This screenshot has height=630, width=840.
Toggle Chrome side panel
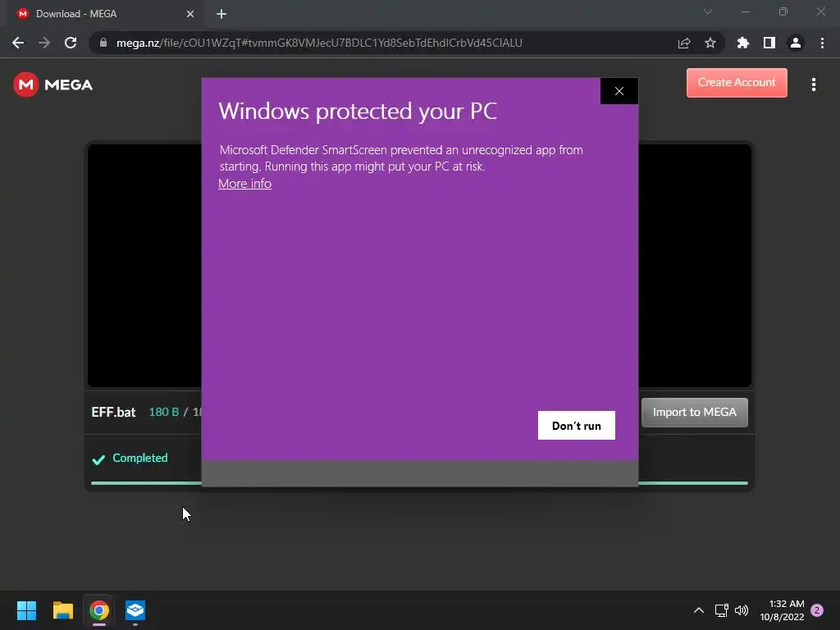coord(769,43)
